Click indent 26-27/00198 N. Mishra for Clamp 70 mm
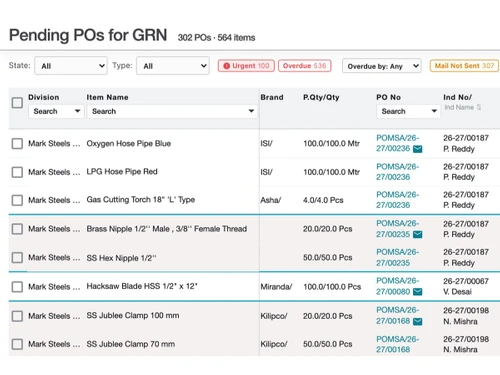The width and height of the screenshot is (500, 375). 466,344
